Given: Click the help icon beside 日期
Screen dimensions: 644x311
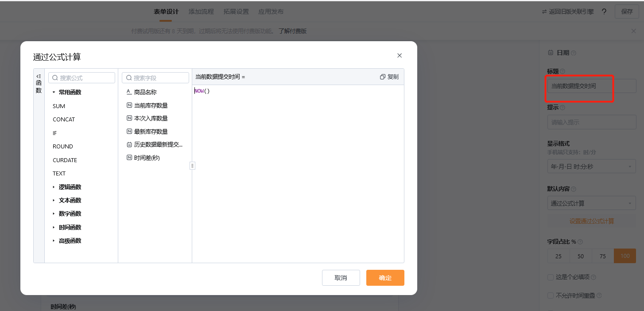Looking at the screenshot, I should tap(574, 53).
